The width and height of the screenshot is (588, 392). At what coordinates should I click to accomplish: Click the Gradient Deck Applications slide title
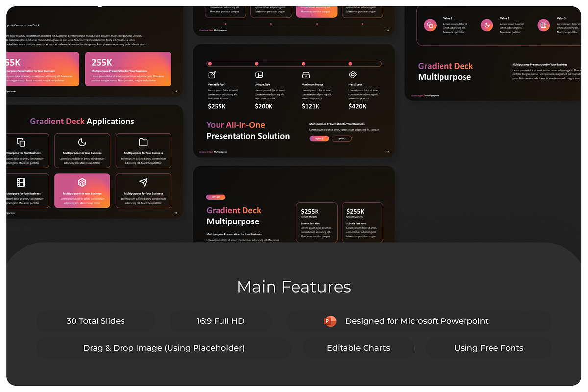point(82,121)
